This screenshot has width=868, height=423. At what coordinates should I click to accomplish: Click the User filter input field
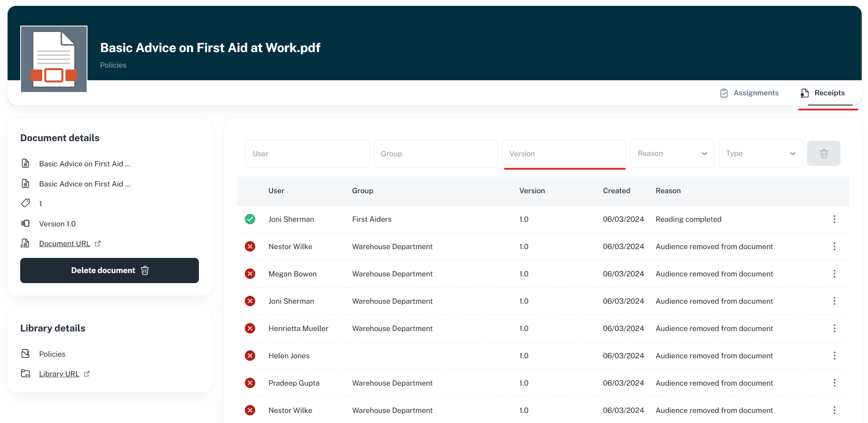click(307, 154)
